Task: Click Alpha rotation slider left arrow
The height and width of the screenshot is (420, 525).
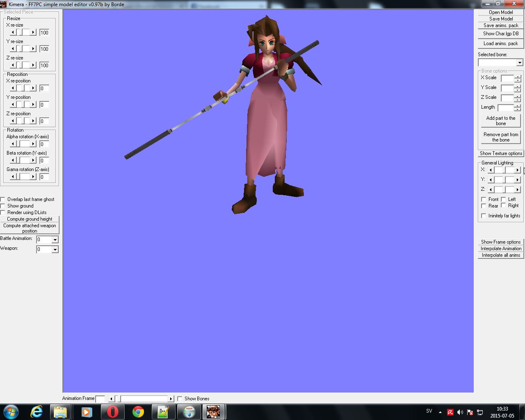Action: click(x=13, y=144)
